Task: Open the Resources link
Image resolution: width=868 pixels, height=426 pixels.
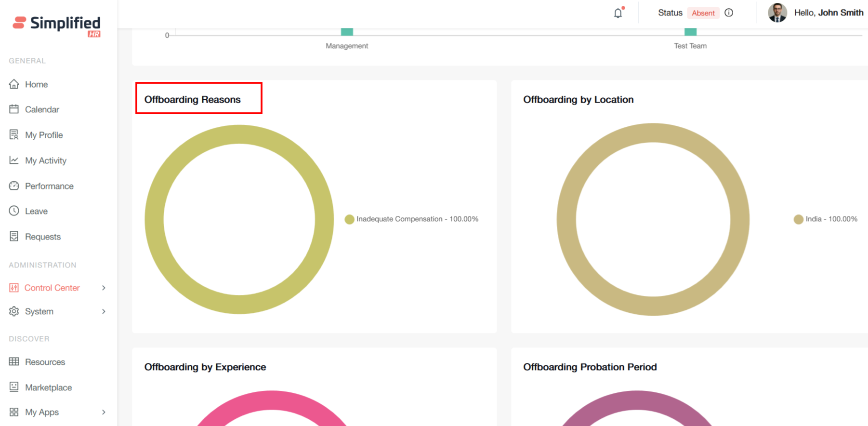Action: (x=45, y=362)
